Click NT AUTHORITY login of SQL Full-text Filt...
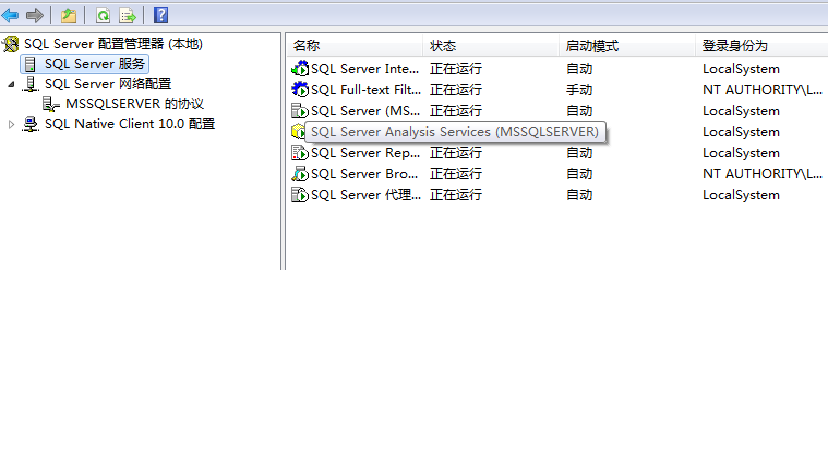Image resolution: width=828 pixels, height=460 pixels. point(763,90)
